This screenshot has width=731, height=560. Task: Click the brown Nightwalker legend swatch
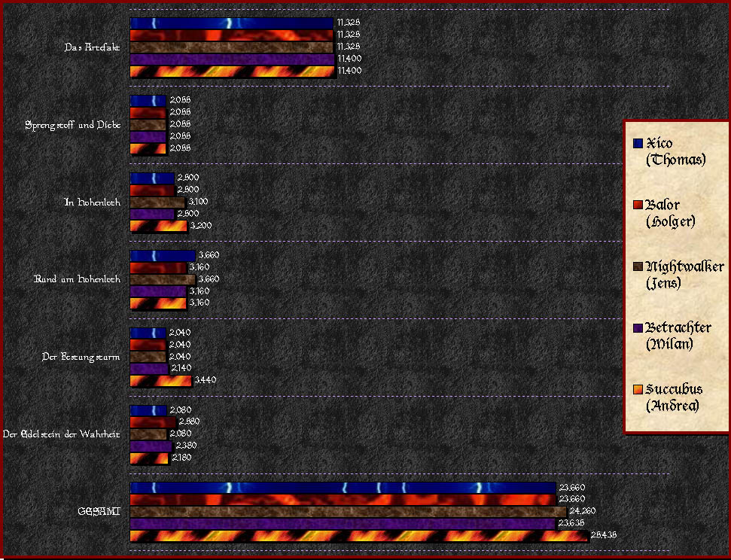638,266
